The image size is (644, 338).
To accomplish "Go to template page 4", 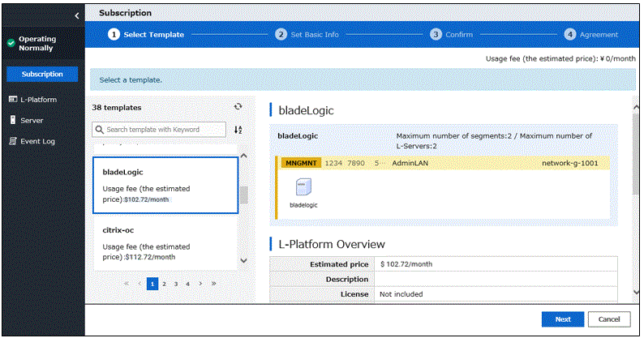I will [187, 284].
